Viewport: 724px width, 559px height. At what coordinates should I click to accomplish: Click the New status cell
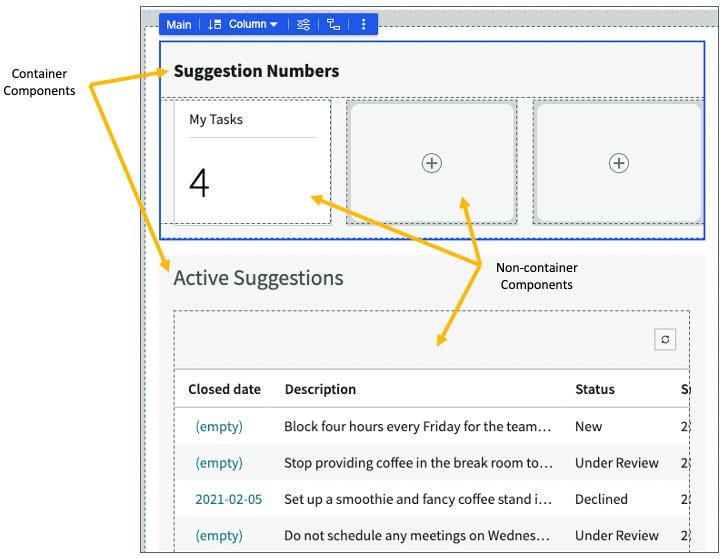pos(588,427)
